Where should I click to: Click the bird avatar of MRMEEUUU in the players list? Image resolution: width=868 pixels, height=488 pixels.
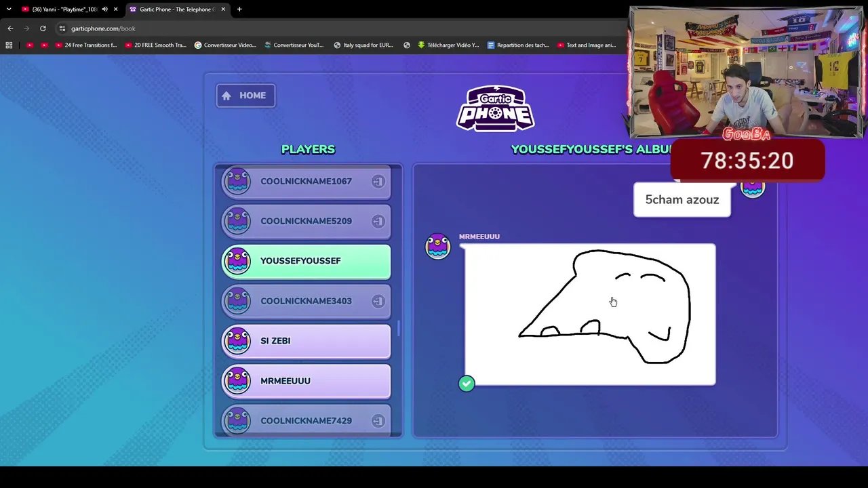point(237,380)
